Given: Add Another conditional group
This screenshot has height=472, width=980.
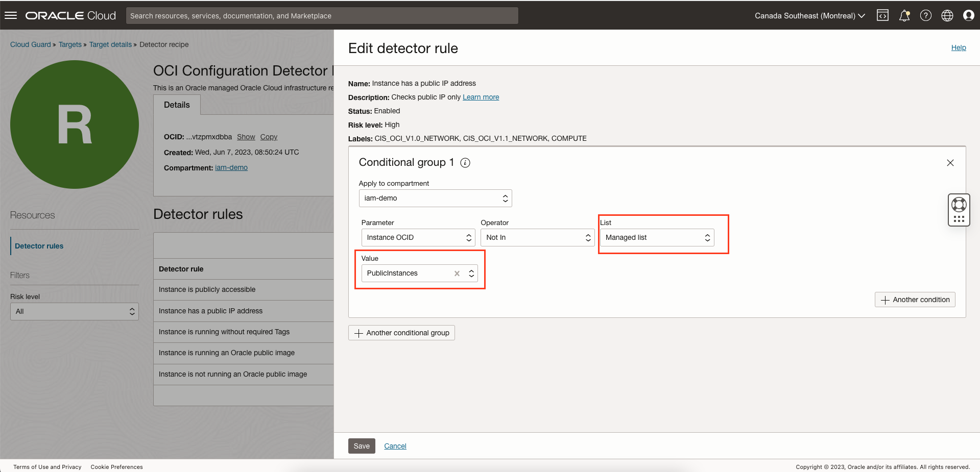Looking at the screenshot, I should tap(401, 333).
